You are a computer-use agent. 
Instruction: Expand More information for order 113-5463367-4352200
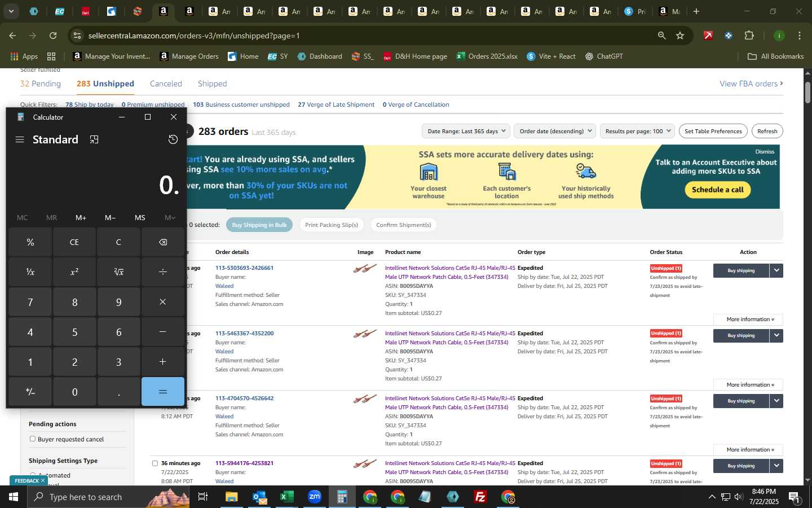748,385
